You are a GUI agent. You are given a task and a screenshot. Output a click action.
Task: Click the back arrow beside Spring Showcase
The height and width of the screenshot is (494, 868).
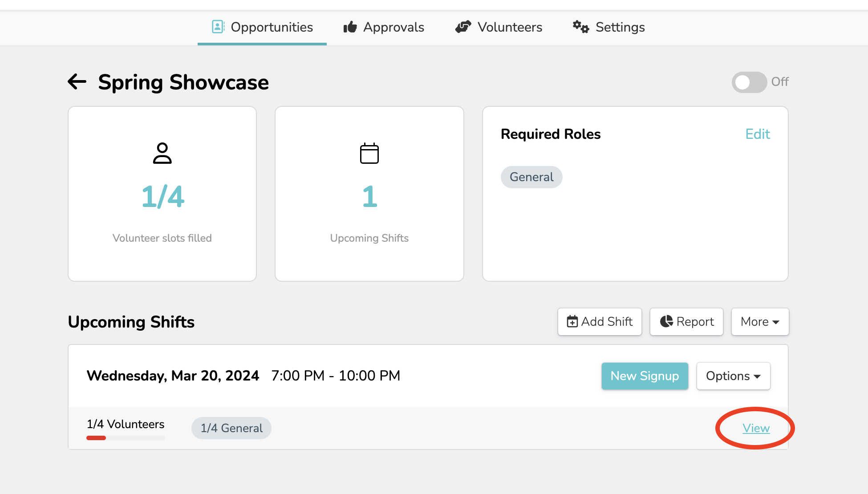coord(77,81)
